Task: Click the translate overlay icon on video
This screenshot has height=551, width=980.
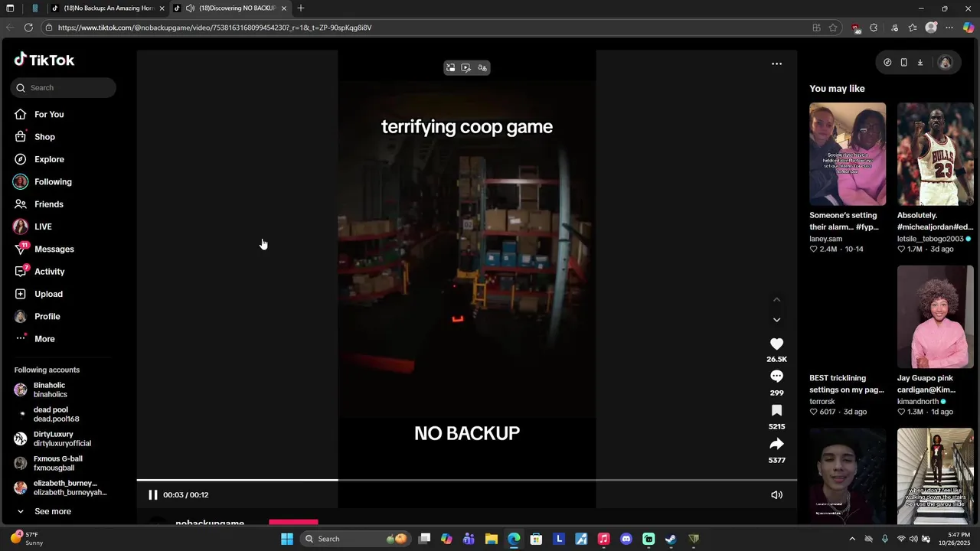Action: coord(482,68)
